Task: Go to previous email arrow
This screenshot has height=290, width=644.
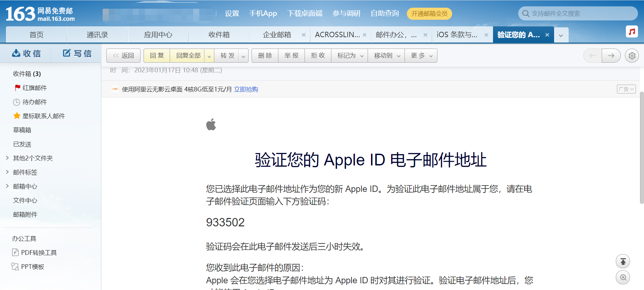Action: (593, 56)
